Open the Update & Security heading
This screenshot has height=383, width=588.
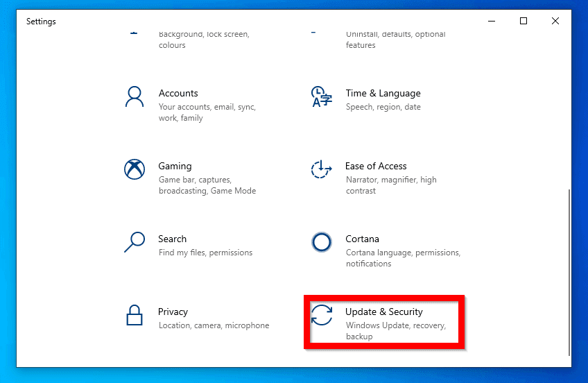383,312
